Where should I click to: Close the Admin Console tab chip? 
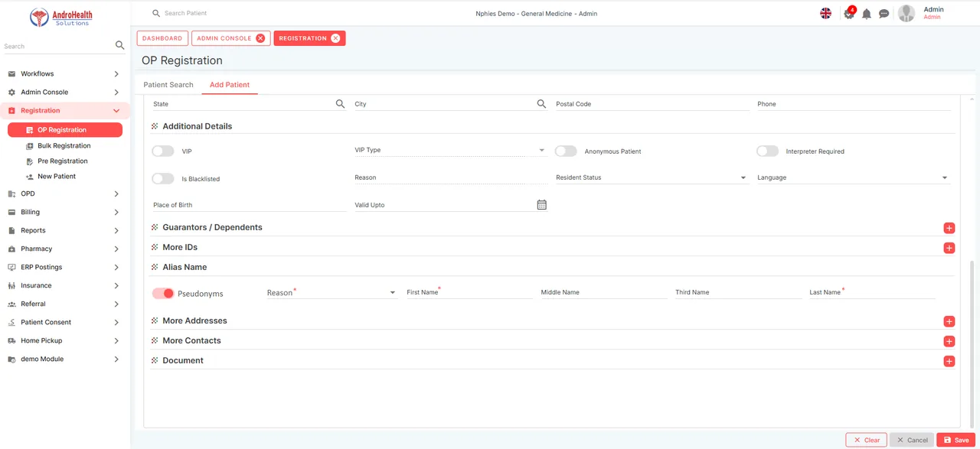tap(260, 38)
